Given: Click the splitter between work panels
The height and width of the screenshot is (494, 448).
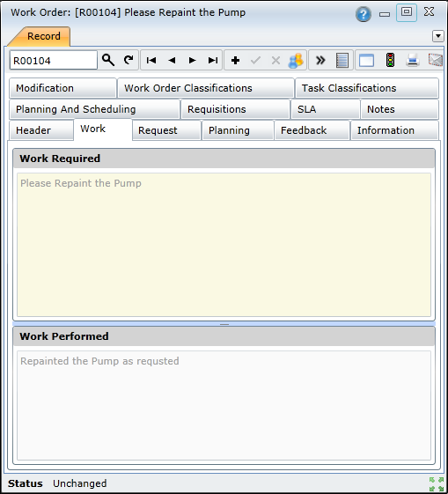Looking at the screenshot, I should [x=224, y=324].
